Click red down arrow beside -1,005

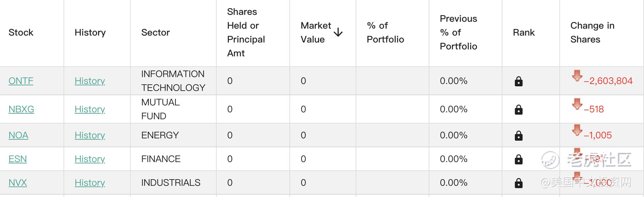[577, 130]
